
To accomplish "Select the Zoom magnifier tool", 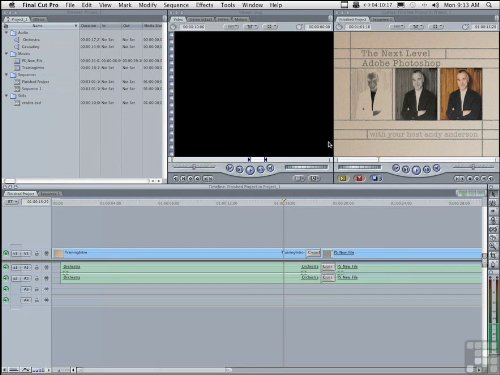I will 493,247.
